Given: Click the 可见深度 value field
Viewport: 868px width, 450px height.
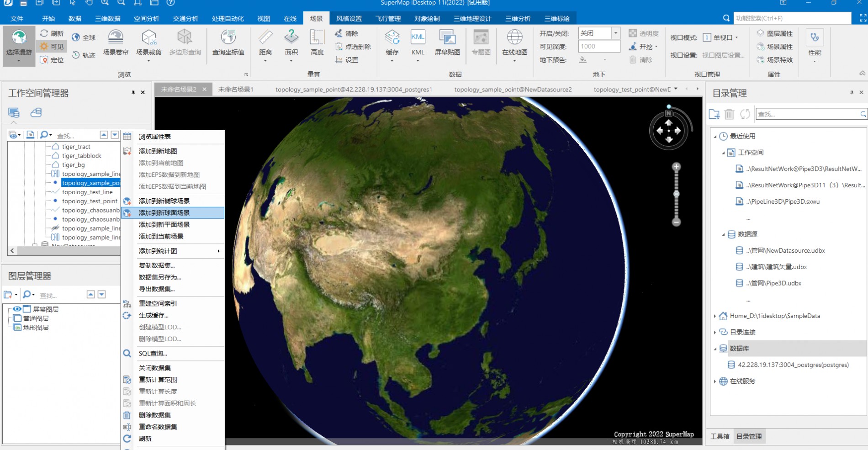Looking at the screenshot, I should tap(599, 46).
